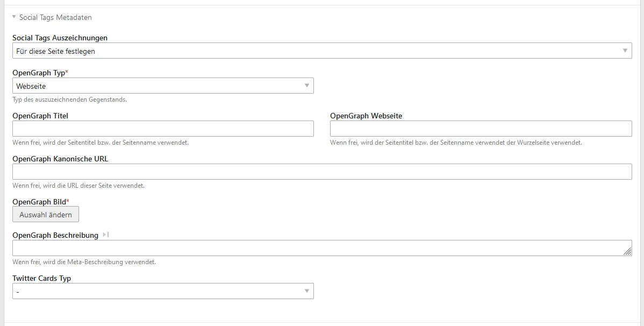Select the OpenGraph Kanonische URL input field
Viewport: 644px width, 326px height.
321,172
